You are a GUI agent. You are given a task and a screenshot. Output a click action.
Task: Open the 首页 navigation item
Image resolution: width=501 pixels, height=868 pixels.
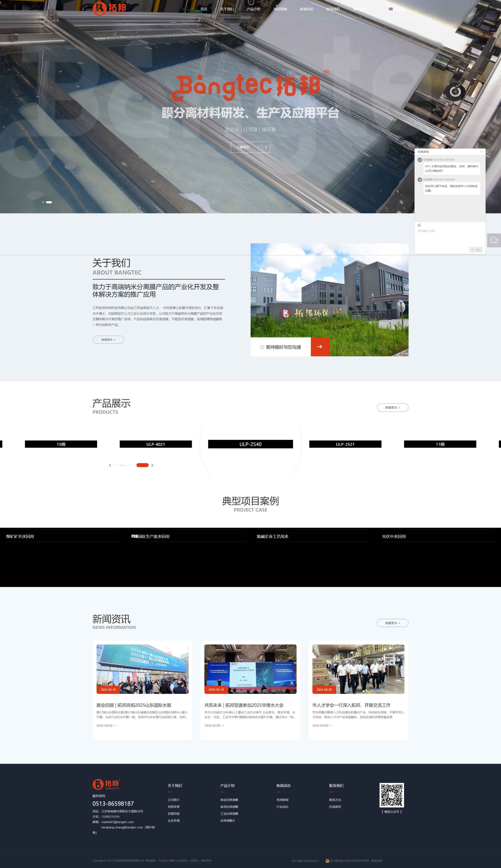point(204,9)
